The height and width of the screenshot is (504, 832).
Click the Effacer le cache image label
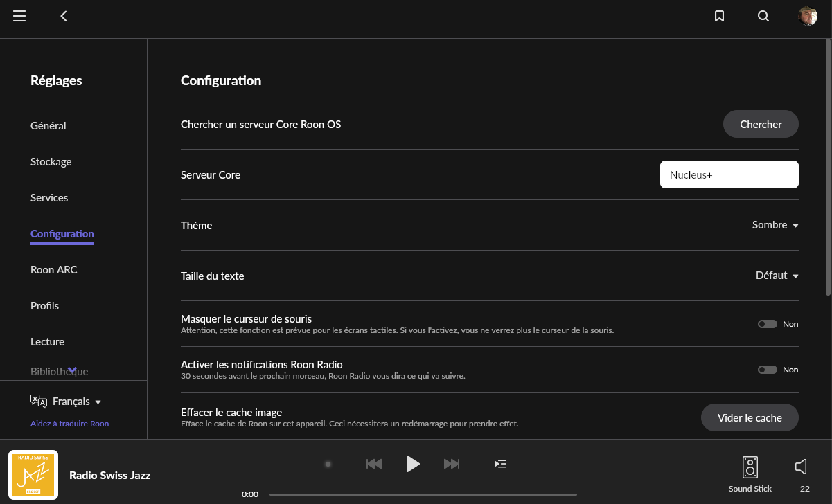coord(231,413)
